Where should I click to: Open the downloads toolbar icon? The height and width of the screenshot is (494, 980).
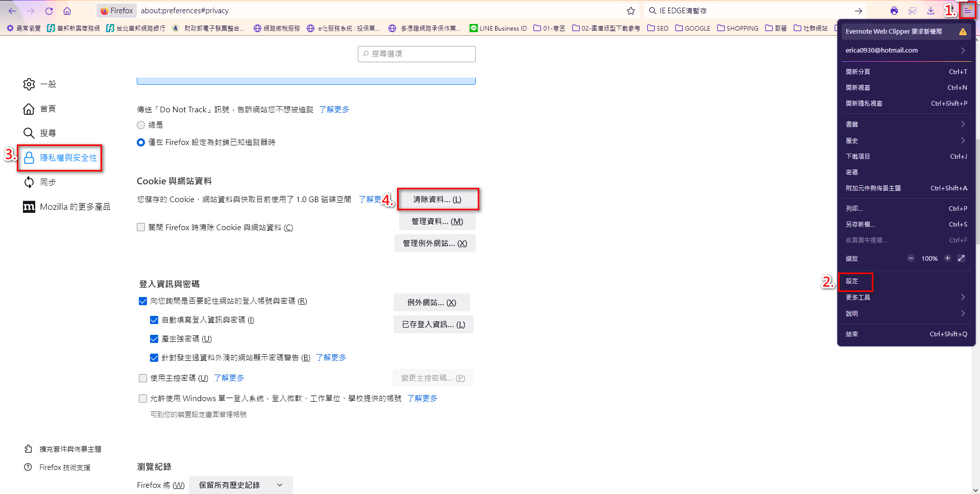(931, 11)
